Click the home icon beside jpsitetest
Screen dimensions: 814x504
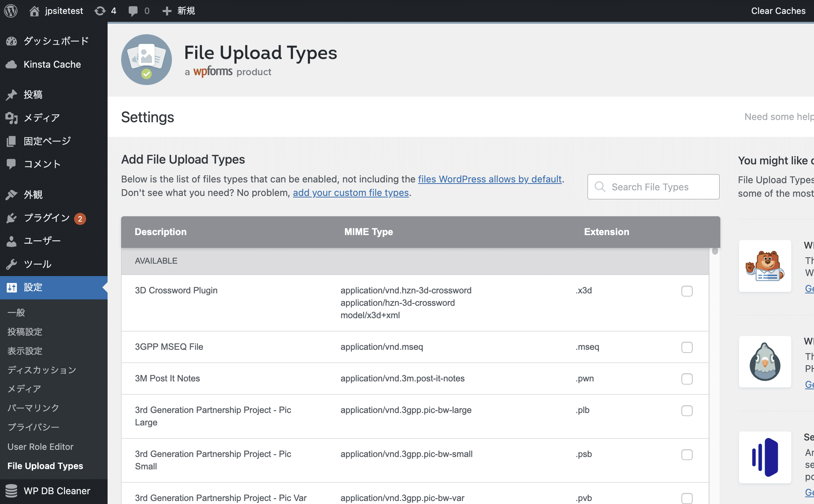pos(34,11)
